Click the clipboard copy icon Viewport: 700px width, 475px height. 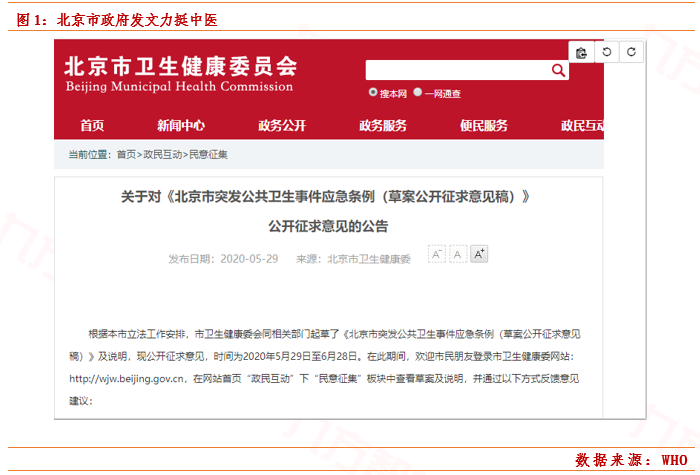(x=581, y=53)
